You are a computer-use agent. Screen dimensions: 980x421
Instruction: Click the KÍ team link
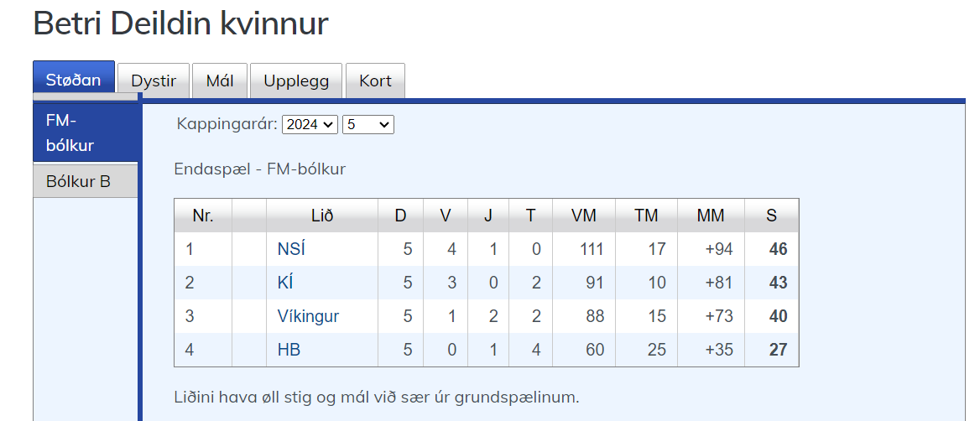pyautogui.click(x=285, y=283)
